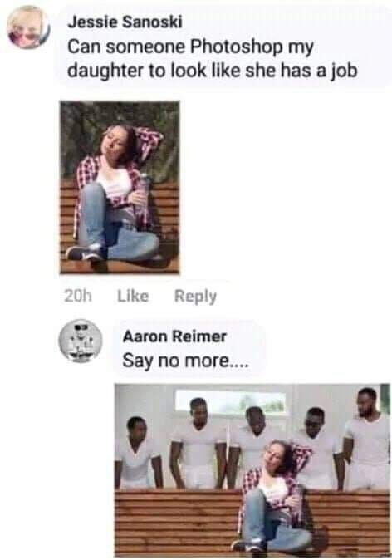The width and height of the screenshot is (392, 560).
Task: Open Aaron Reimer's profile picture
Action: [x=81, y=341]
